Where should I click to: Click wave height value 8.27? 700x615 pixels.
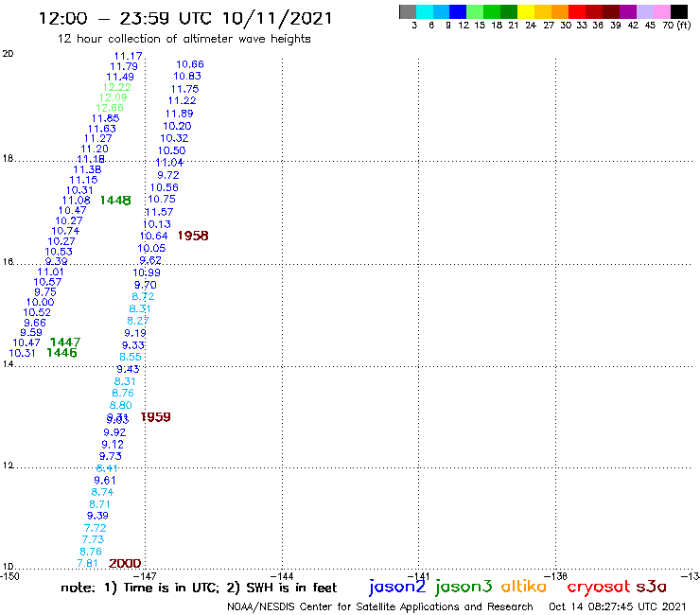(x=138, y=321)
